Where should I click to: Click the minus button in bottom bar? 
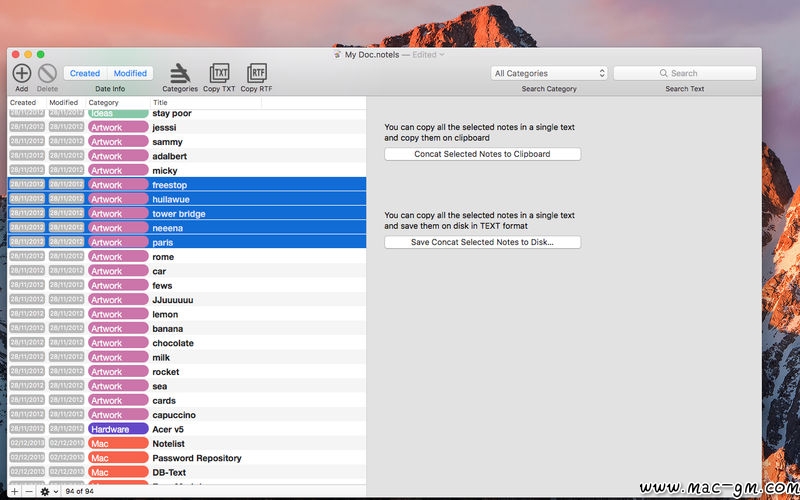29,492
